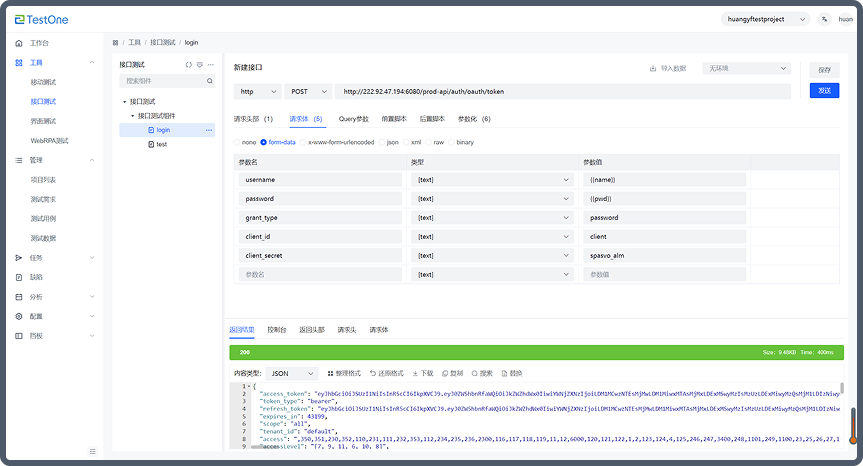Choose the x-www-form-urlencoded radio option
863x466 pixels.
[303, 142]
